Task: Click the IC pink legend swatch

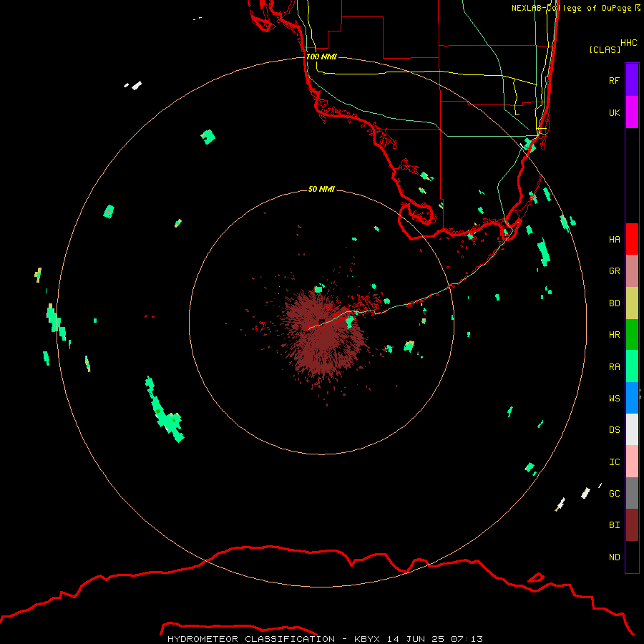Action: pos(632,462)
